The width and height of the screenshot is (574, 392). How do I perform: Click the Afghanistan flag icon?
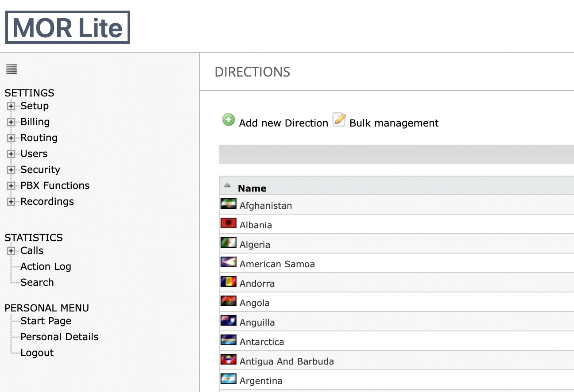pyautogui.click(x=229, y=204)
